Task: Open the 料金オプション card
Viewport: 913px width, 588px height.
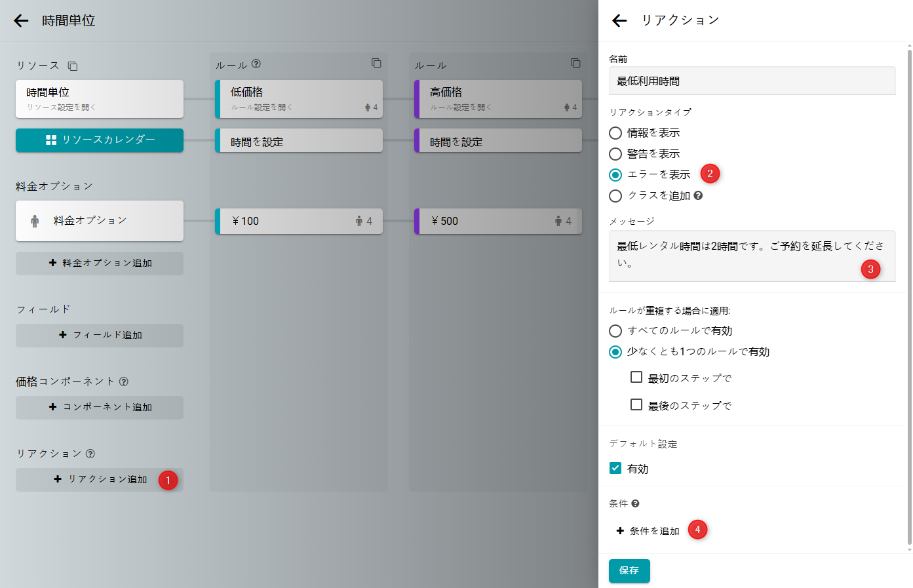Action: tap(100, 221)
